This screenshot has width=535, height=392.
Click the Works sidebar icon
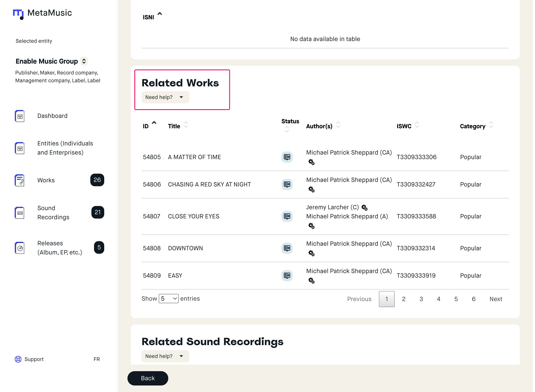click(20, 181)
